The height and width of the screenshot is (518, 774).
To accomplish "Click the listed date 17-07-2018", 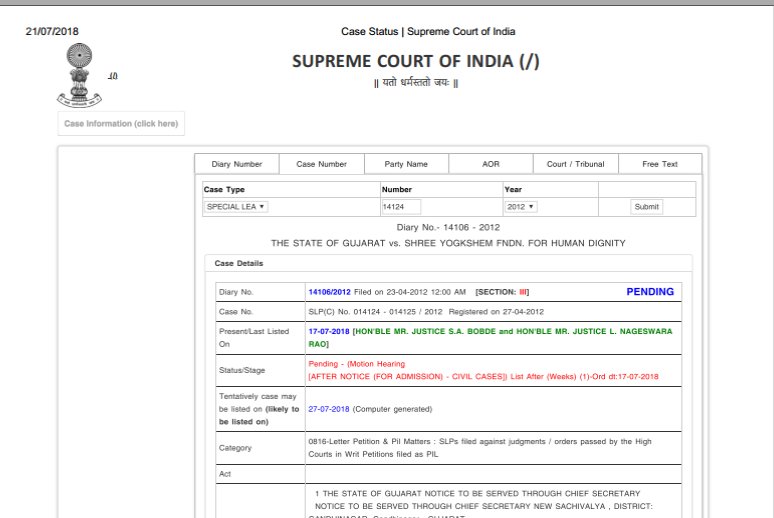I will coord(329,331).
